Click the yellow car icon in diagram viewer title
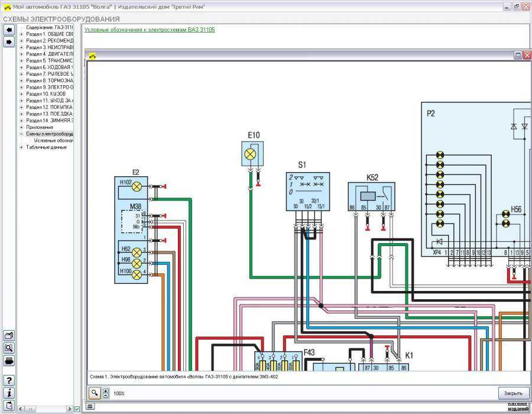 click(92, 56)
